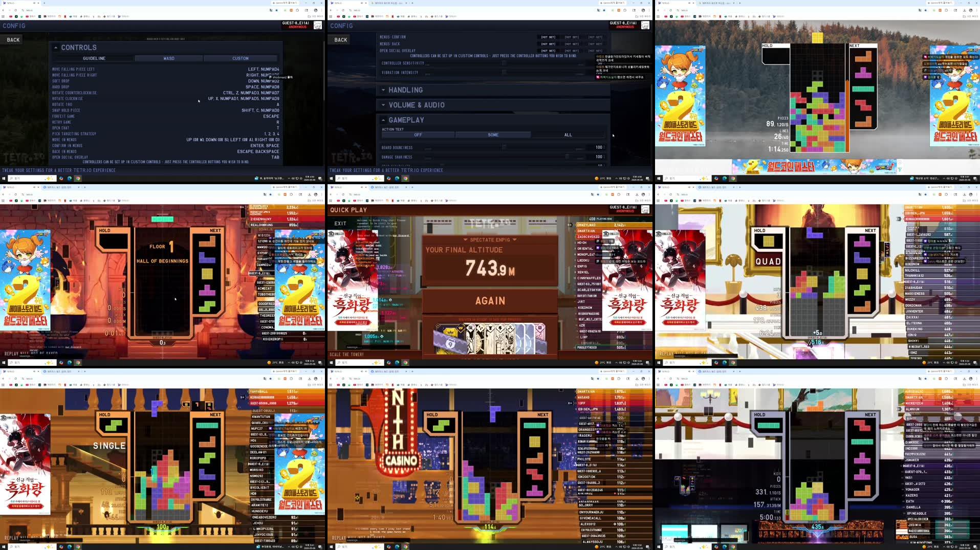Adjust the Controller Sensitivity slider handle
980x550 pixels.
(x=504, y=63)
